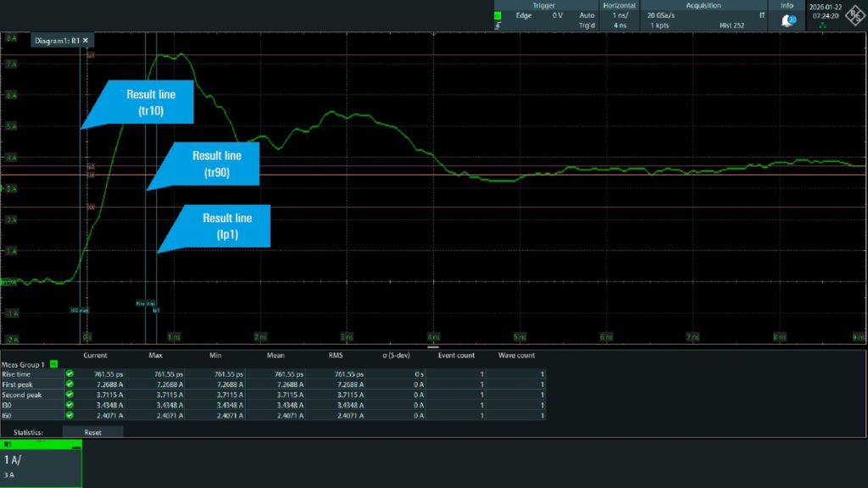Click the 0 V trigger level field
Image resolution: width=868 pixels, height=488 pixels.
[x=558, y=14]
